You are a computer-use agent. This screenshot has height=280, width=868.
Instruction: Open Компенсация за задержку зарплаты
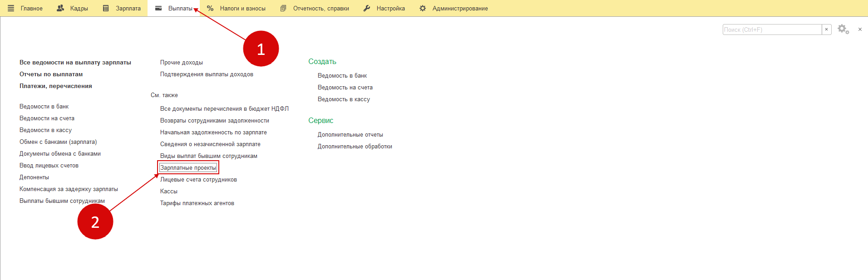[69, 189]
